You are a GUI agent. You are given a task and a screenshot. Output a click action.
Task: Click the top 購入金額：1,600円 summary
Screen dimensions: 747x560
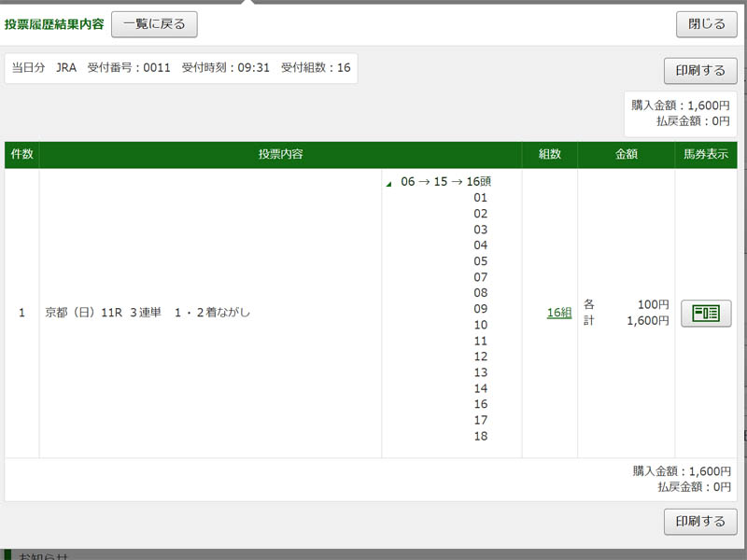click(681, 106)
